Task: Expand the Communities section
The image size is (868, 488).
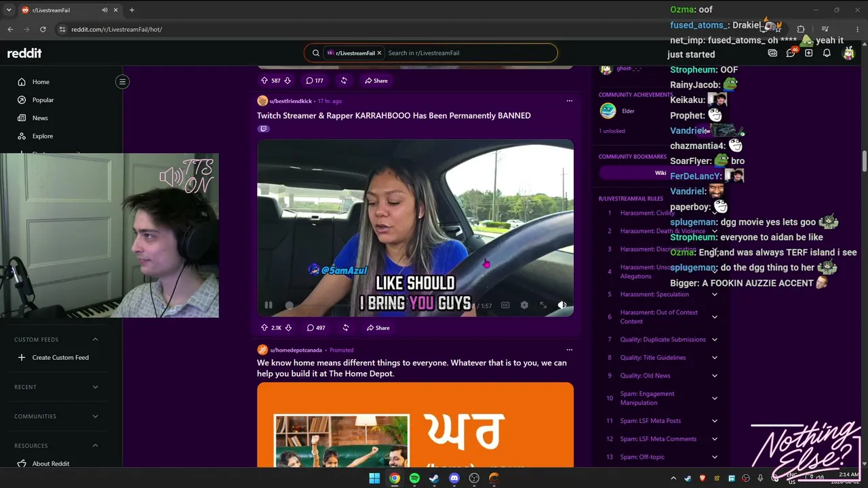Action: (95, 416)
